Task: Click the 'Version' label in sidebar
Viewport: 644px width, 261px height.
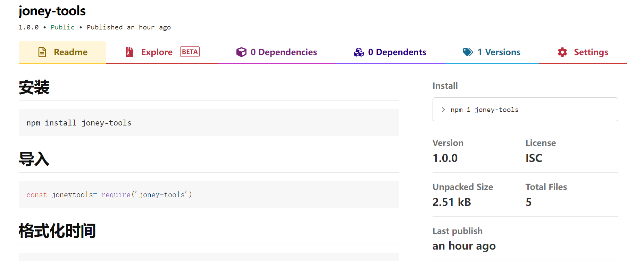Action: [448, 143]
